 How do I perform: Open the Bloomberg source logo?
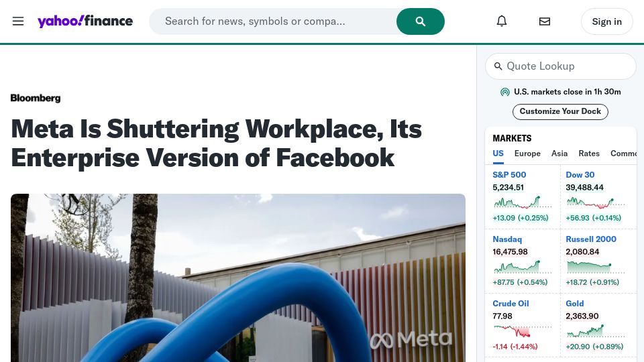click(36, 98)
